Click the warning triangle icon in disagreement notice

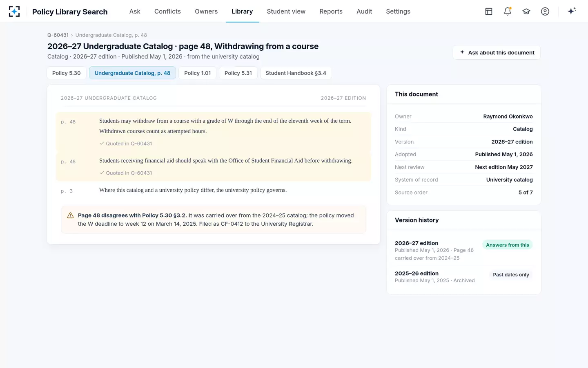tap(70, 215)
